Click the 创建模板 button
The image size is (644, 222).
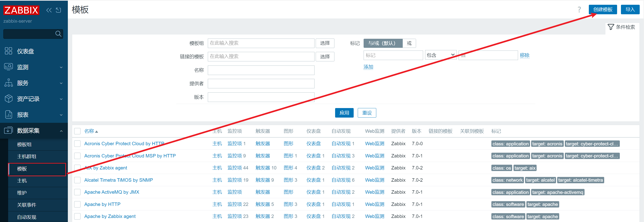pyautogui.click(x=603, y=10)
